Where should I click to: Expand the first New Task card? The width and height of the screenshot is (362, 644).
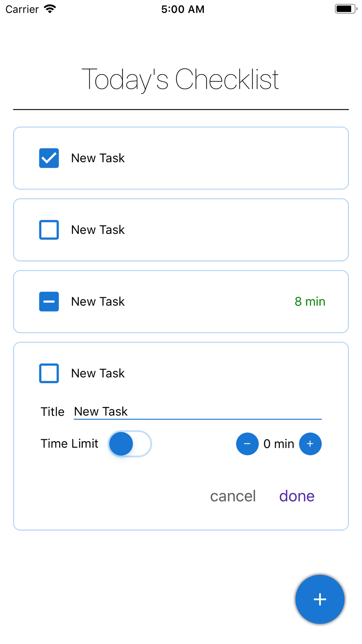click(181, 158)
